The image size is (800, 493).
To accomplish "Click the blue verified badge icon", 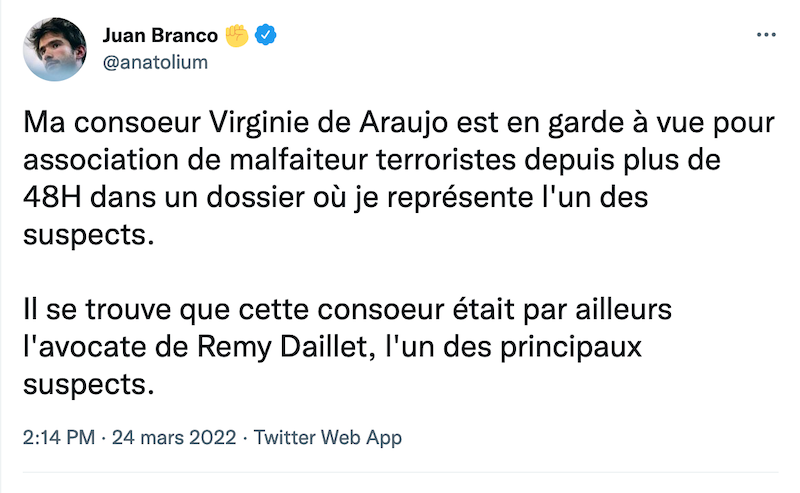I will pyautogui.click(x=267, y=36).
